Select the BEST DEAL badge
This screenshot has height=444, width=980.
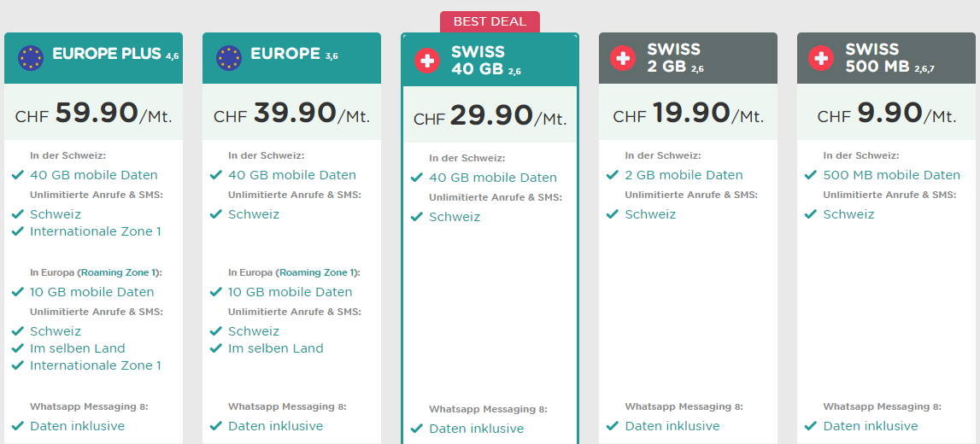point(490,21)
